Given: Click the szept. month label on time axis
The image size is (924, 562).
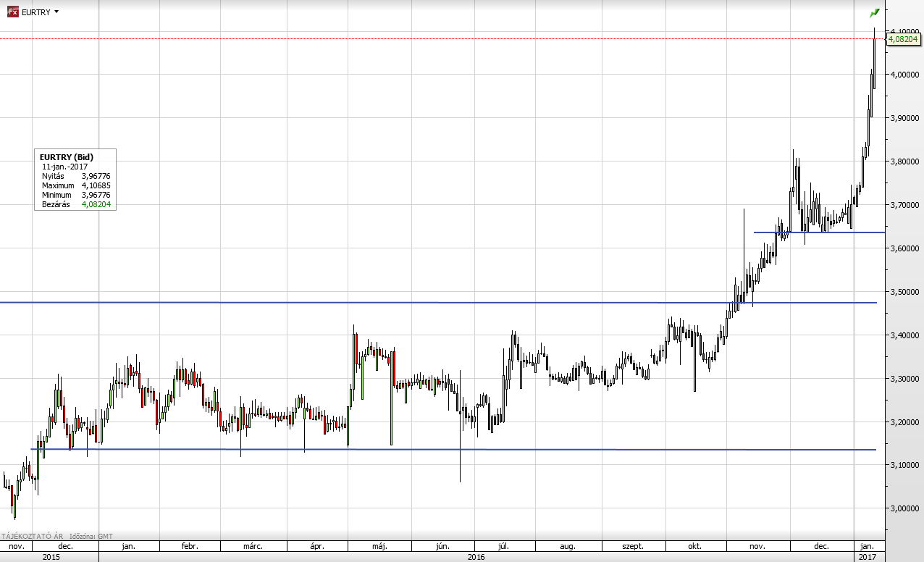Looking at the screenshot, I should tap(632, 546).
